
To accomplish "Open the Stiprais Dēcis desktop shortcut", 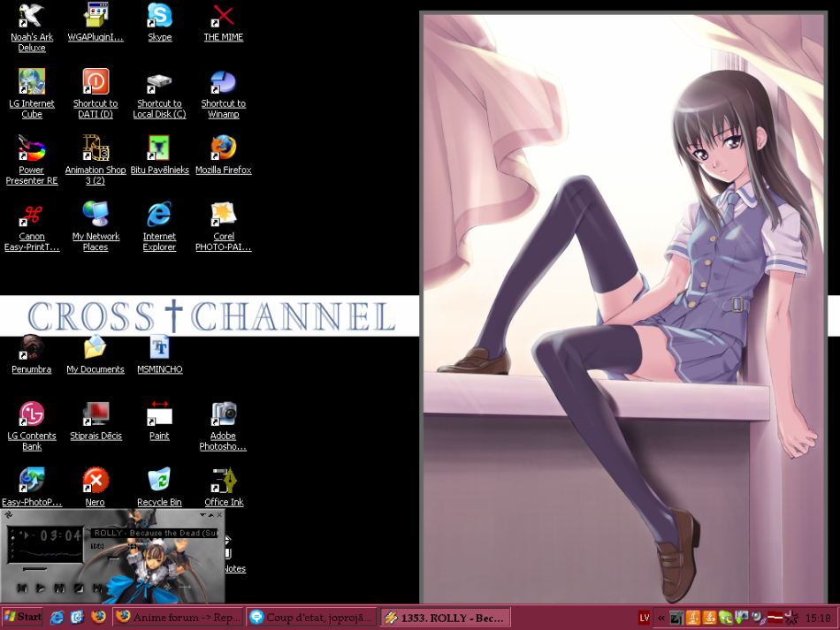I will (95, 421).
